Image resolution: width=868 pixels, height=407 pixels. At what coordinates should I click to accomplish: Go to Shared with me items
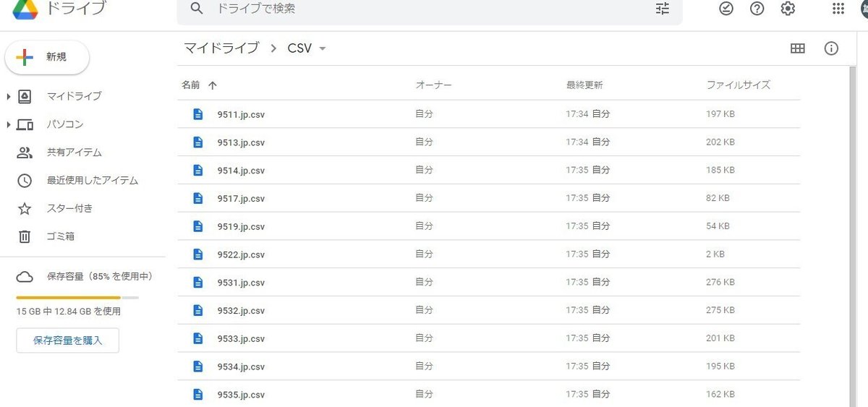(x=74, y=153)
